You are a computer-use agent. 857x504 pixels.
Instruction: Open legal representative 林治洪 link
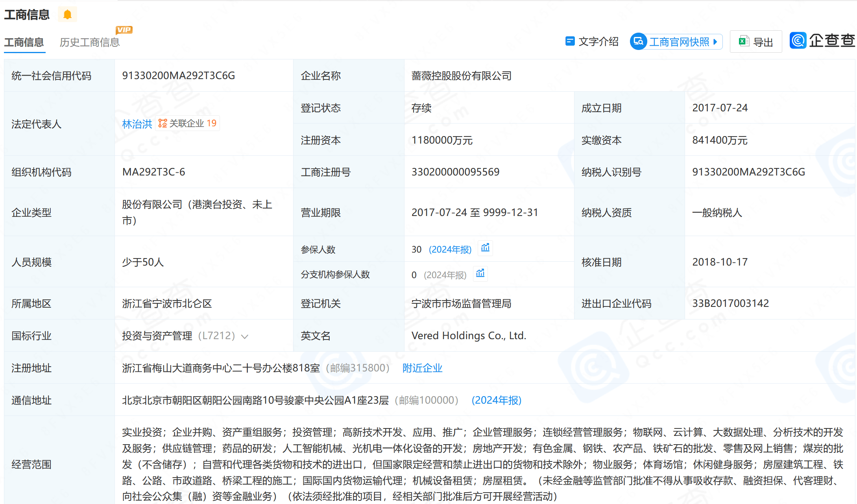tap(137, 124)
